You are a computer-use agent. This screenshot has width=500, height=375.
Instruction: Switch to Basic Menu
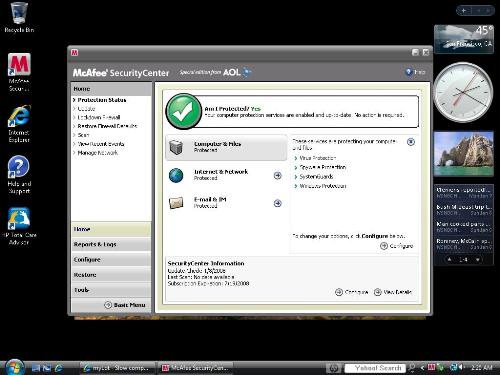tap(125, 305)
